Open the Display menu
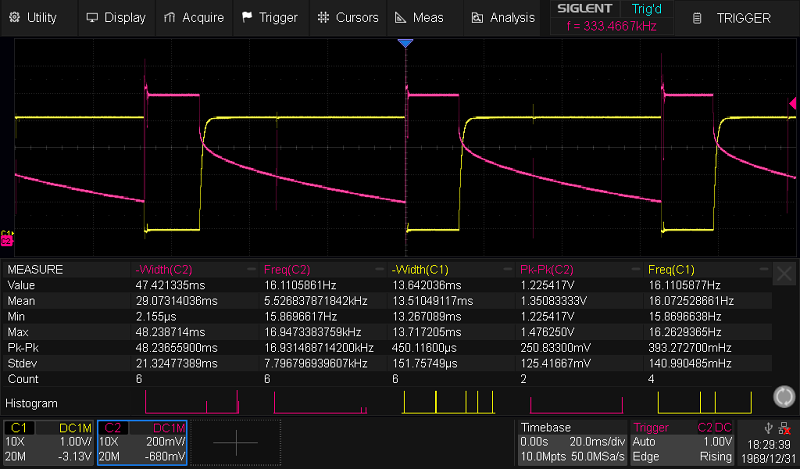 (116, 17)
